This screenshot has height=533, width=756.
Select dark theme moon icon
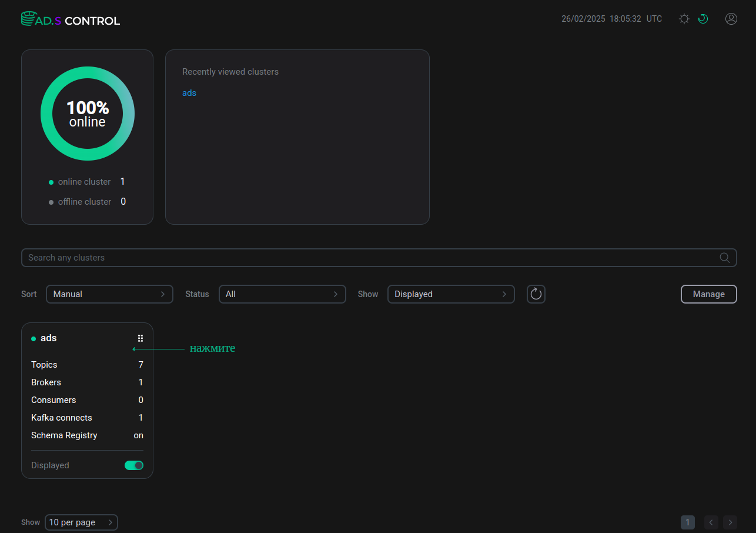(703, 19)
